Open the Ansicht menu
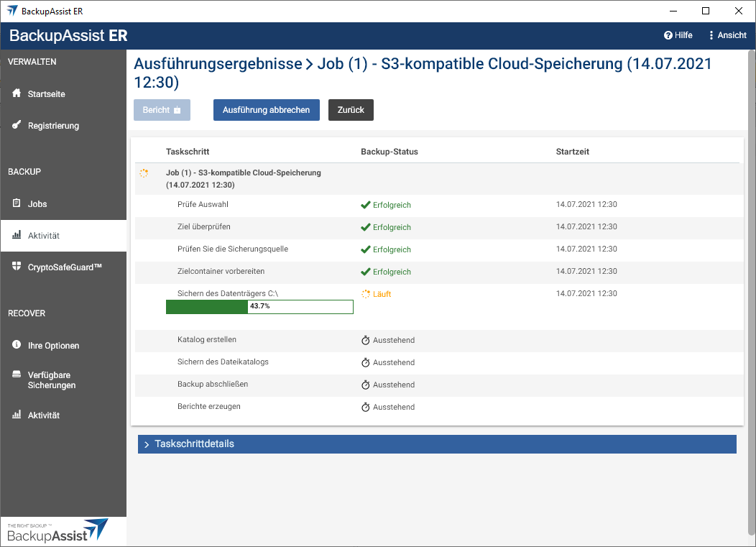756x547 pixels. click(x=727, y=35)
